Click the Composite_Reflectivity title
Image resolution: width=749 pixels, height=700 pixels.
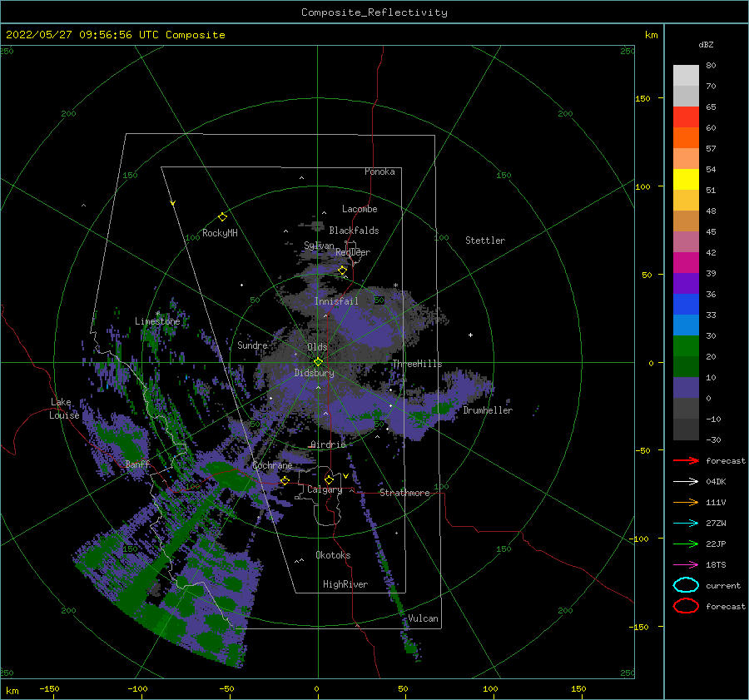click(x=374, y=12)
